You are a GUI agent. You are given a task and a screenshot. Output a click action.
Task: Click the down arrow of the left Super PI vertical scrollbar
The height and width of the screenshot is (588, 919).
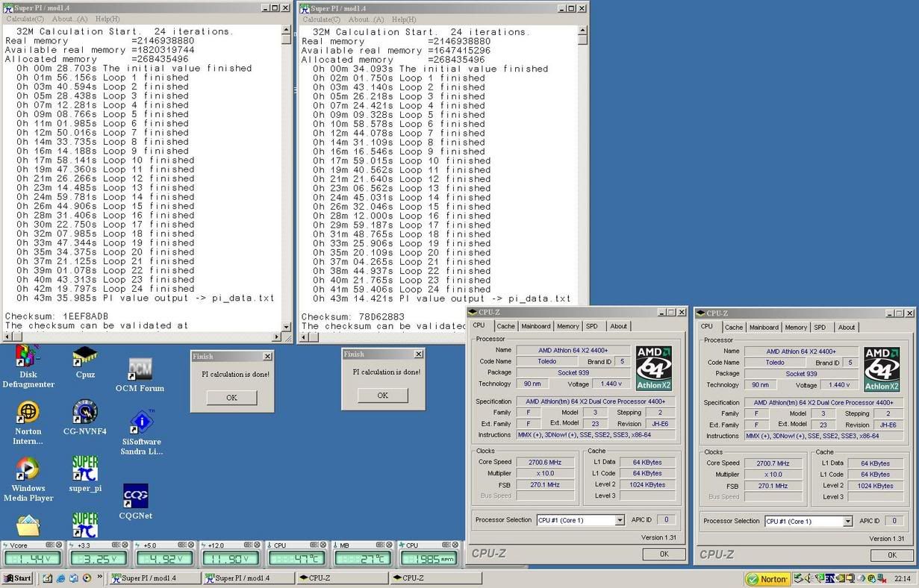(x=287, y=327)
